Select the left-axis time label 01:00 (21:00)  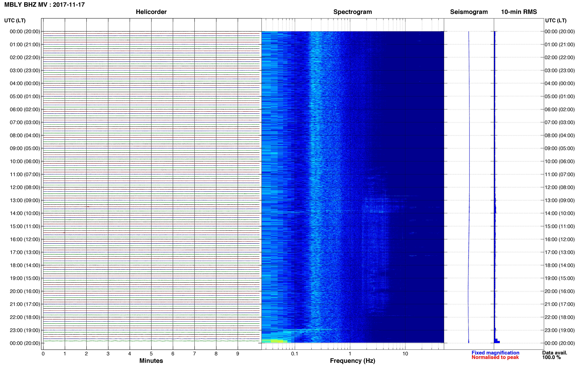point(25,45)
